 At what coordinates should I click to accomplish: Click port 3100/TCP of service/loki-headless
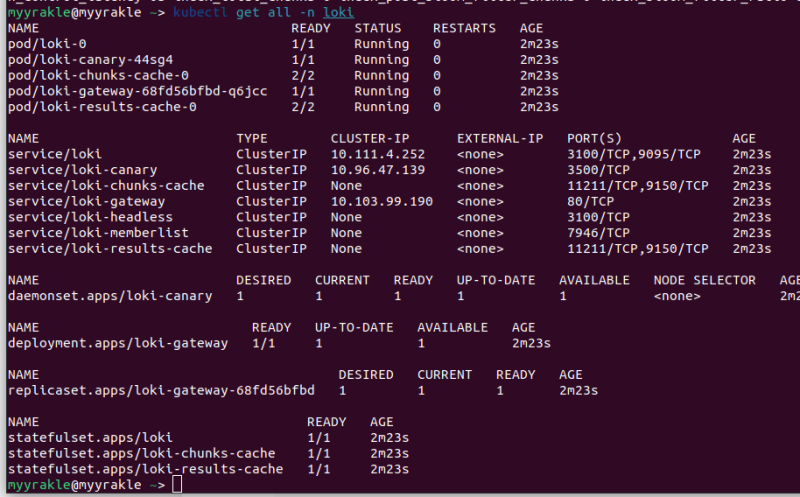(x=598, y=217)
